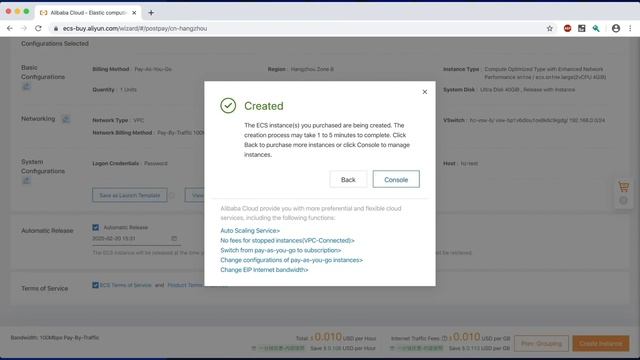Toggle the Automatic Release checkbox

(96, 227)
